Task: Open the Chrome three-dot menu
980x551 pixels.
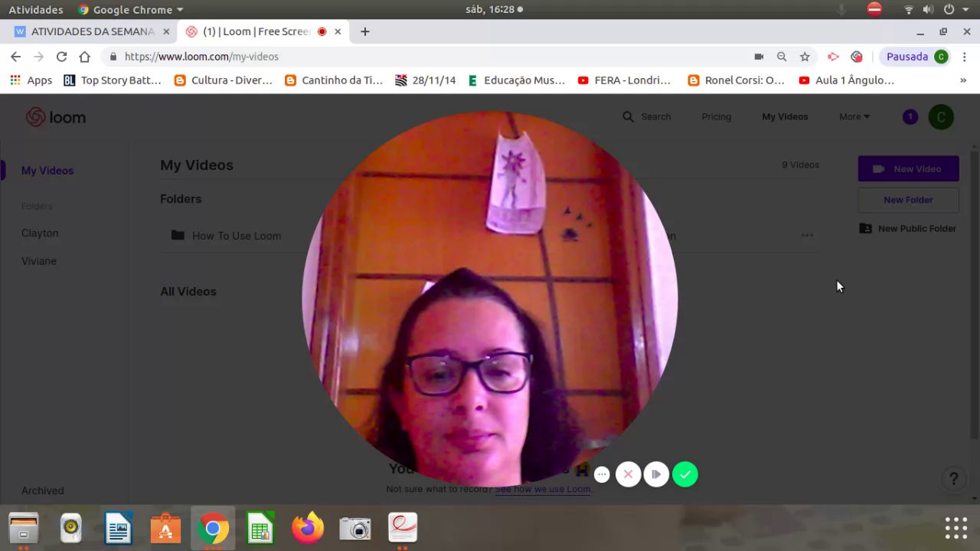Action: click(x=965, y=57)
